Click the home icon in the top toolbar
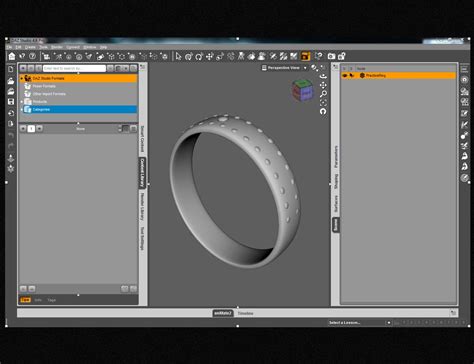The height and width of the screenshot is (364, 474). point(12,56)
